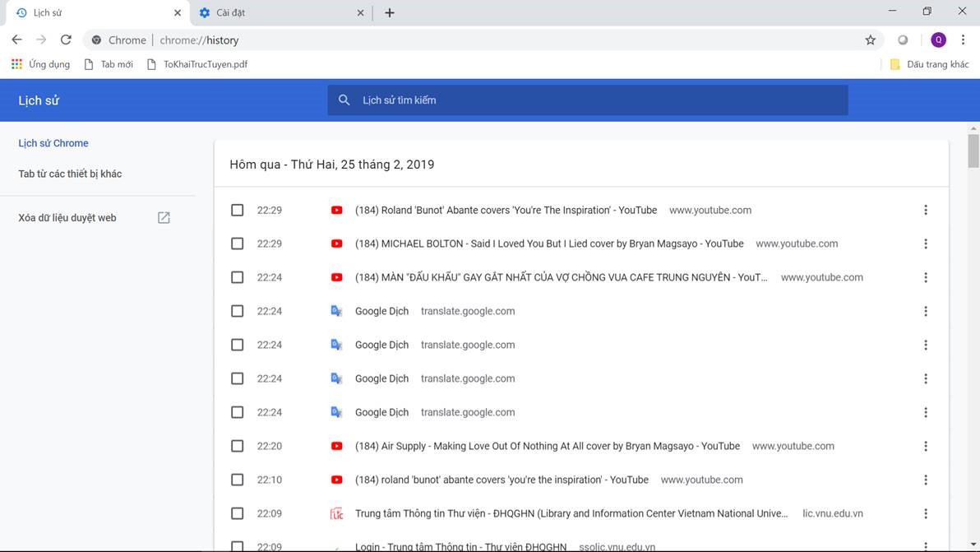Click the search magnifier icon in history bar

(x=344, y=100)
